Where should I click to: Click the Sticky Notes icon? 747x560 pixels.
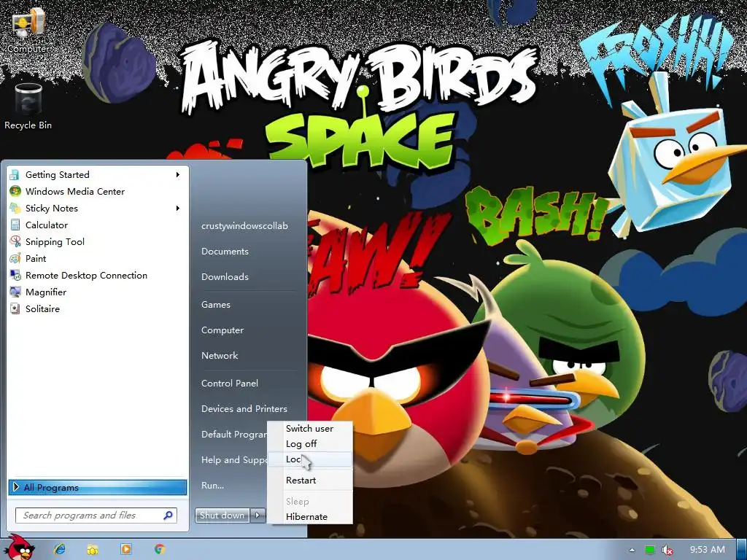tap(15, 208)
